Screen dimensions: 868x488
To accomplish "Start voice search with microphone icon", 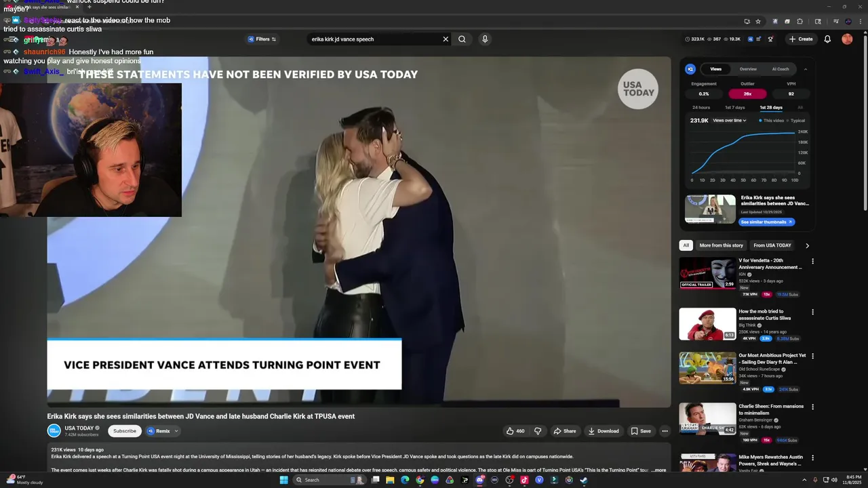I will pyautogui.click(x=485, y=39).
